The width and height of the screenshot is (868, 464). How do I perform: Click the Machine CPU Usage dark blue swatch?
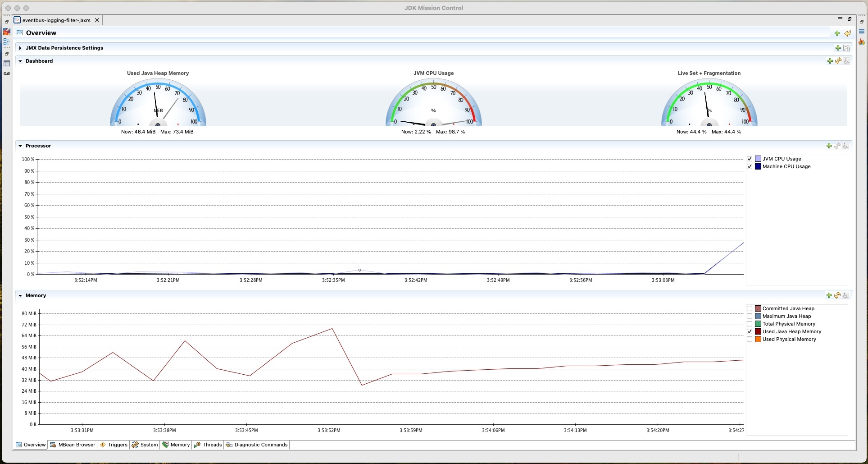click(758, 166)
